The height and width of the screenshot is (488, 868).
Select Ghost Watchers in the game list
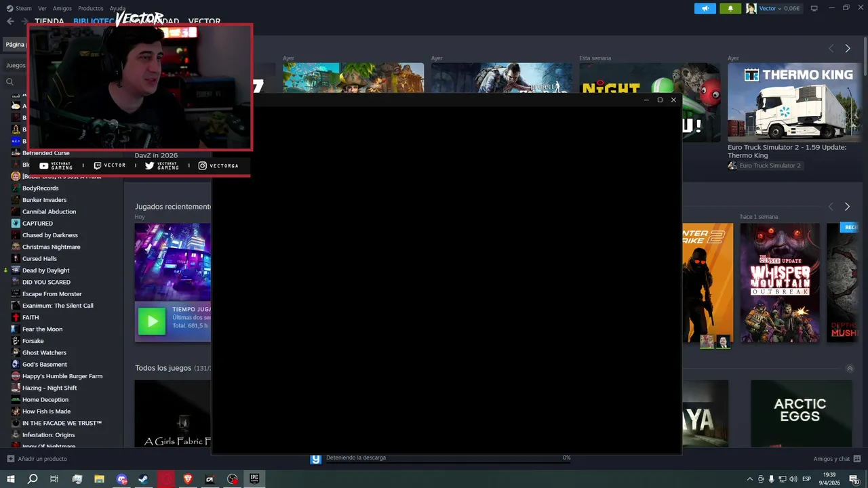pyautogui.click(x=44, y=352)
